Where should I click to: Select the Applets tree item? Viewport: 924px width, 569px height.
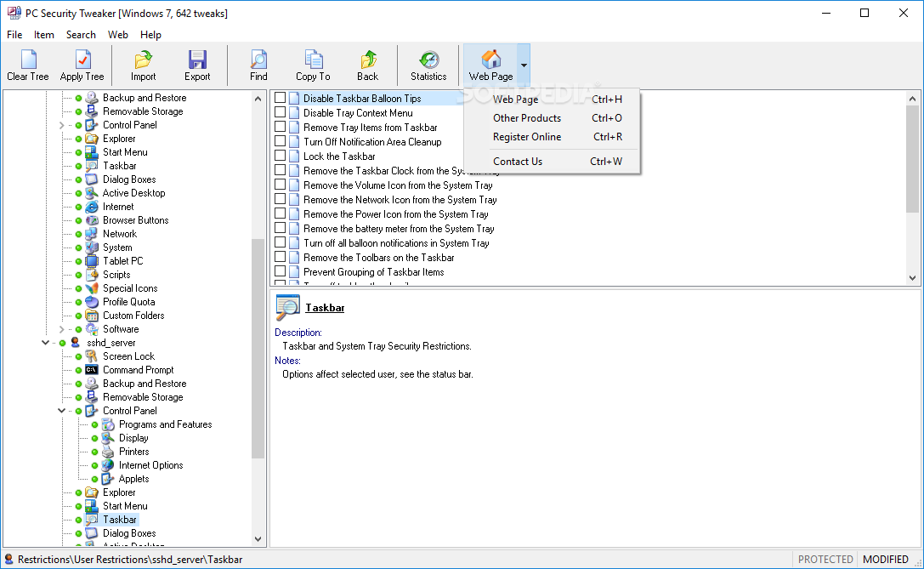point(133,479)
